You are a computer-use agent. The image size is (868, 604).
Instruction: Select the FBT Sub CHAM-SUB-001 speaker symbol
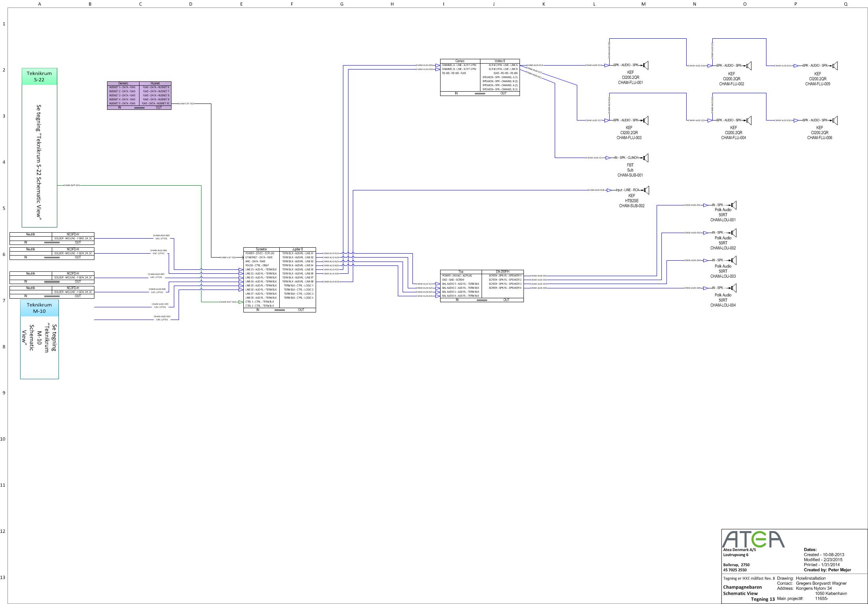[646, 158]
